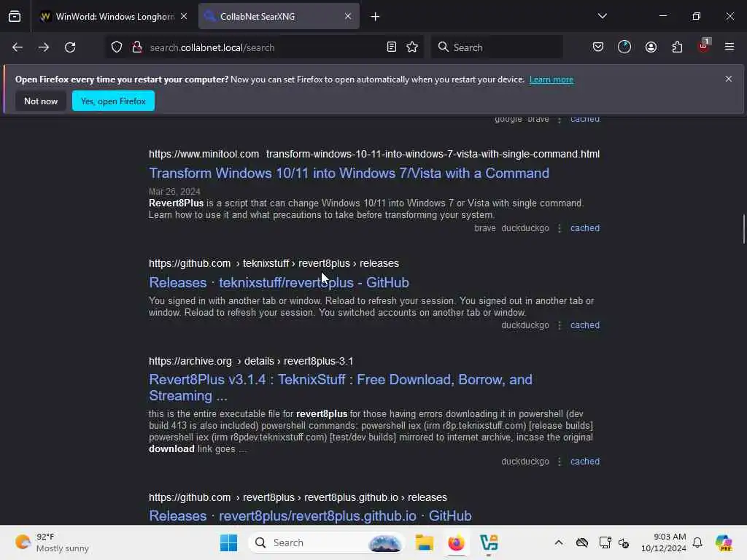Open the Firefox View icon
The width and height of the screenshot is (747, 560).
15,16
